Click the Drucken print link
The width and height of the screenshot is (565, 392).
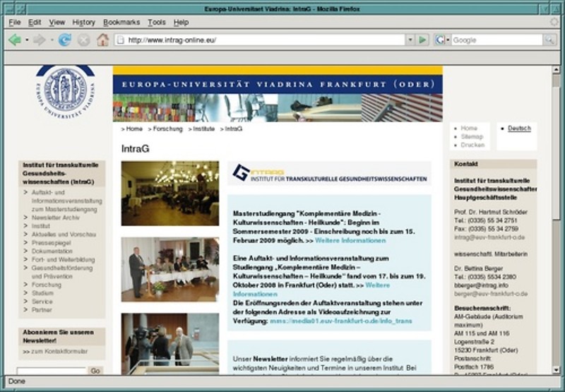pos(472,145)
